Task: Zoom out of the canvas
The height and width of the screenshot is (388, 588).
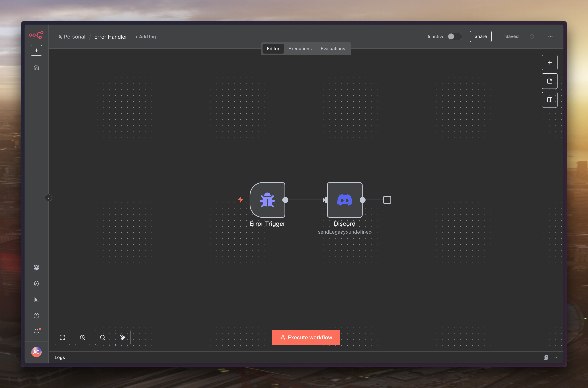Action: coord(102,337)
